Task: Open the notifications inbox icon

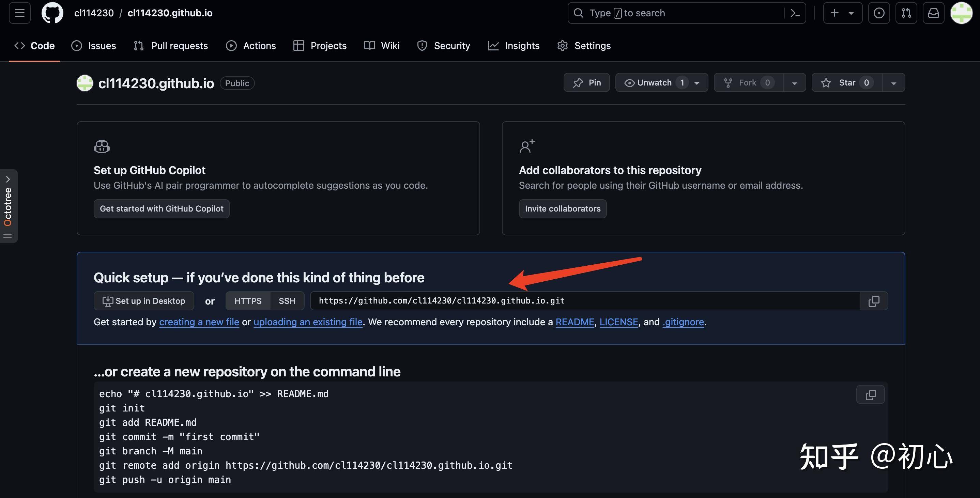Action: [x=934, y=13]
